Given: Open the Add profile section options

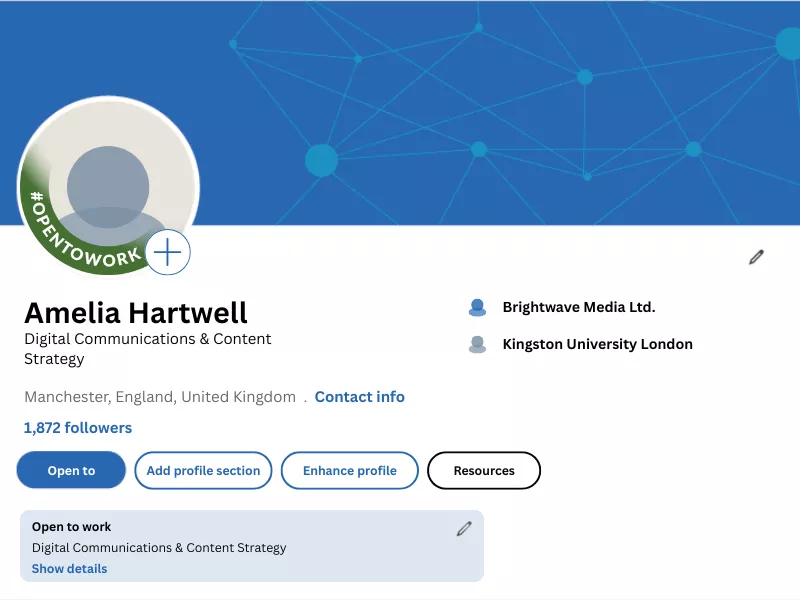Looking at the screenshot, I should pyautogui.click(x=203, y=470).
